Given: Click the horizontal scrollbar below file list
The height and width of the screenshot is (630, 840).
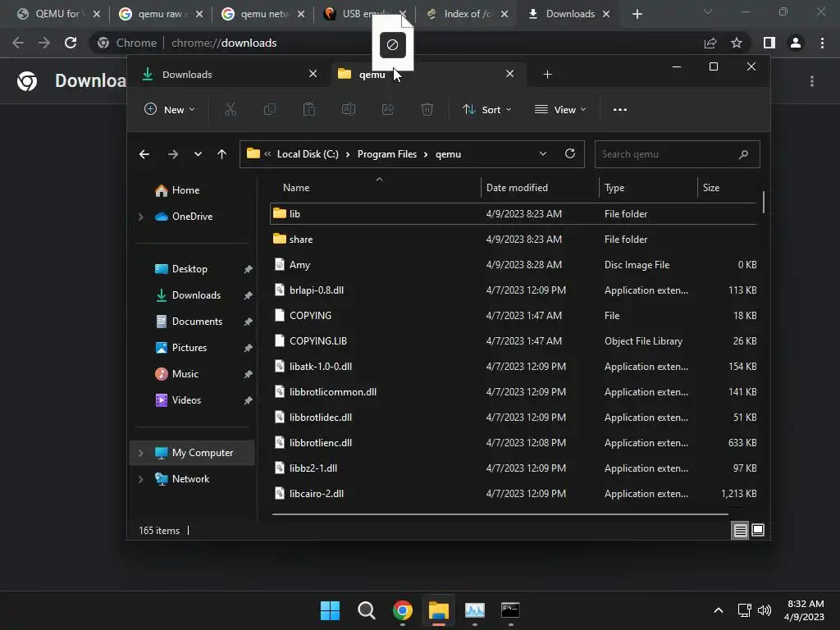Looking at the screenshot, I should (500, 514).
